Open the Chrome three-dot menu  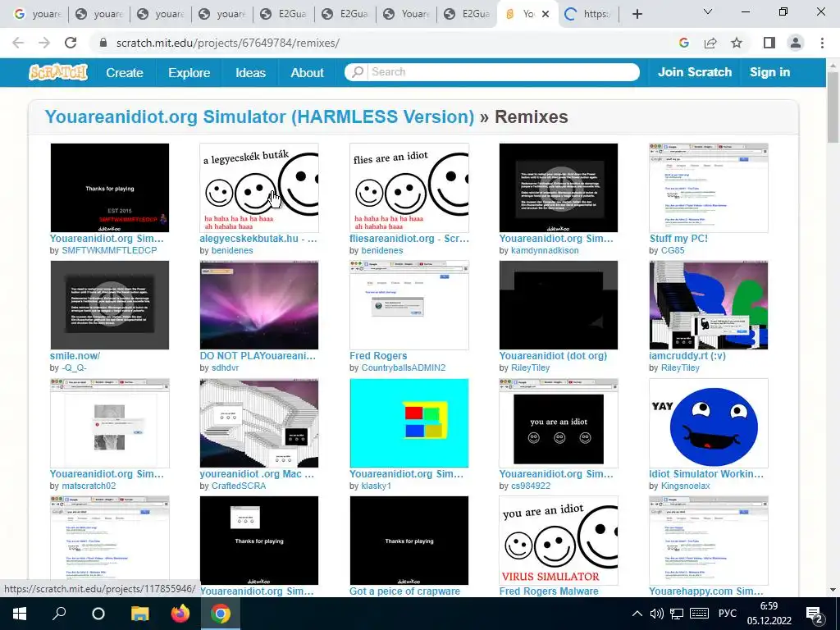click(822, 43)
